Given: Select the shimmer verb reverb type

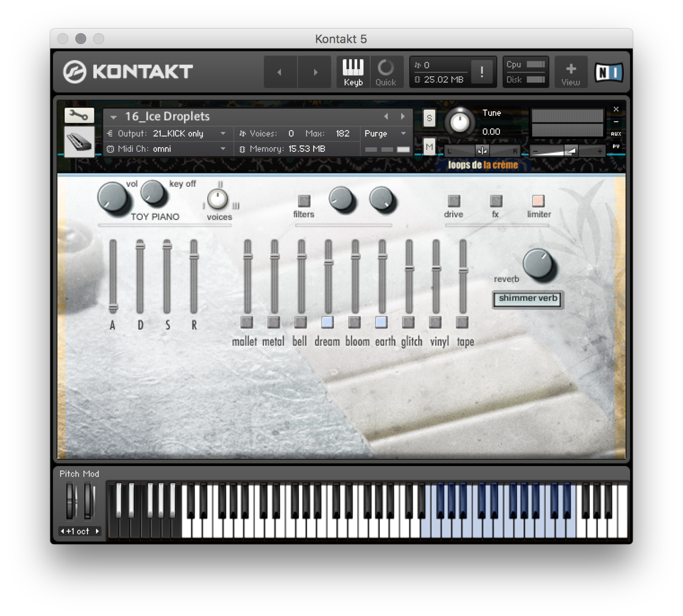Looking at the screenshot, I should pos(527,299).
